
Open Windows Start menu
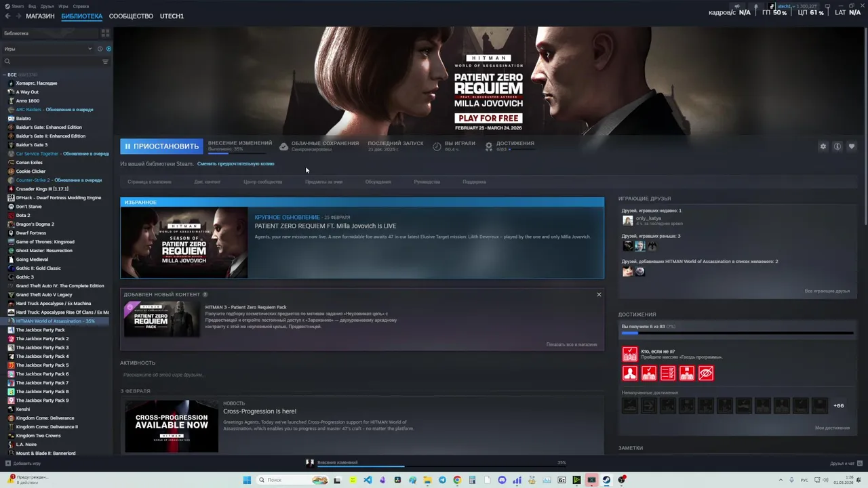247,480
